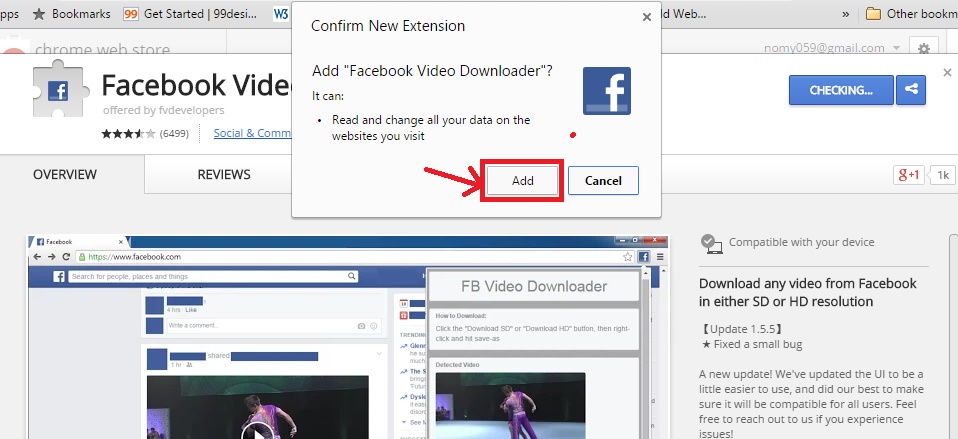
Task: Click the Facebook logo in dialog
Action: (607, 91)
